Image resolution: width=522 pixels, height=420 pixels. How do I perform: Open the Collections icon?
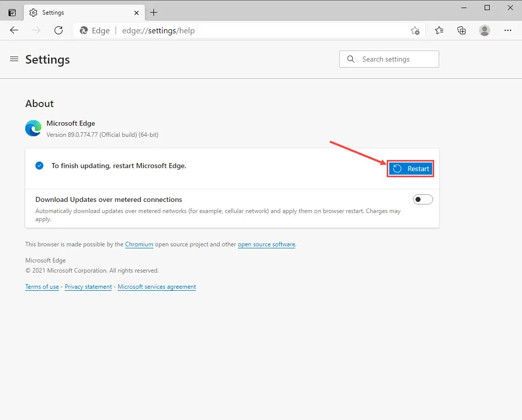tap(461, 31)
